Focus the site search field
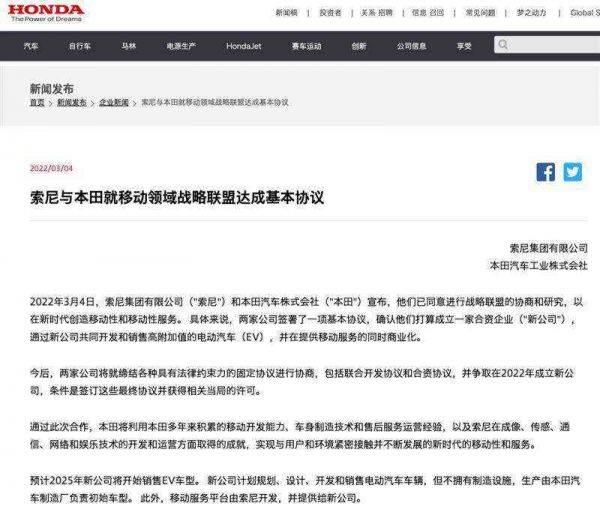The image size is (600, 518). point(547,45)
